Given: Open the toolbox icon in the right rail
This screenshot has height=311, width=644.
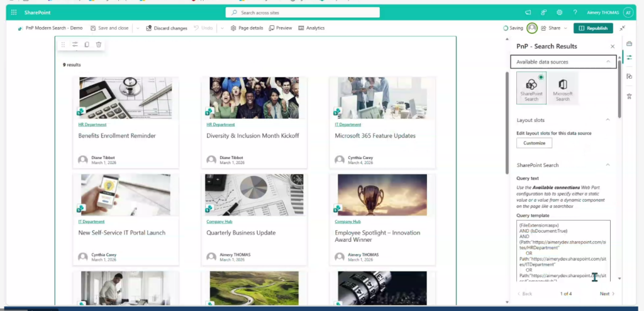Looking at the screenshot, I should coord(629,43).
